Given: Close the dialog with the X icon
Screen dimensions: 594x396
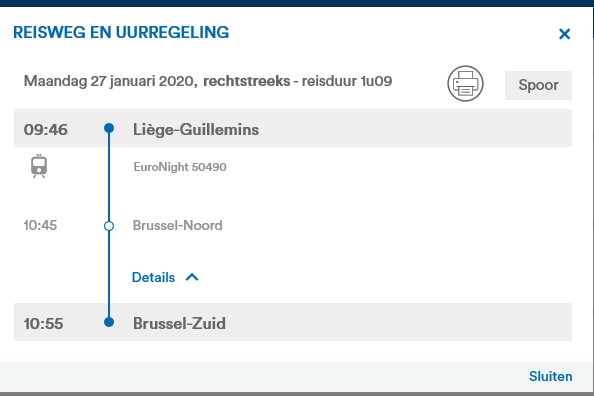Looking at the screenshot, I should [564, 34].
